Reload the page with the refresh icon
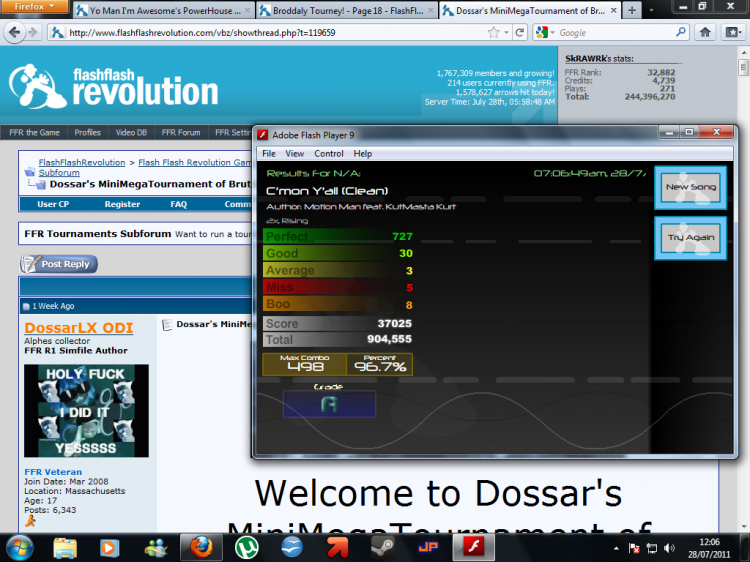 (520, 33)
